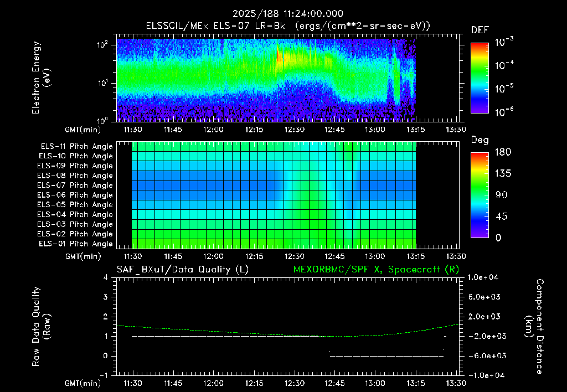The width and height of the screenshot is (567, 392).
Task: Click GMT(min) label under the spectrogram panel
Action: (83, 130)
